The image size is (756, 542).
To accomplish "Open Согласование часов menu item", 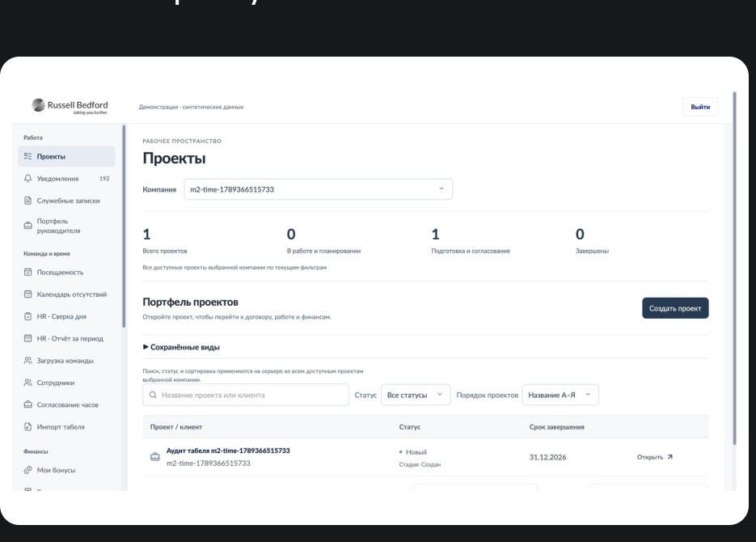I will (66, 404).
